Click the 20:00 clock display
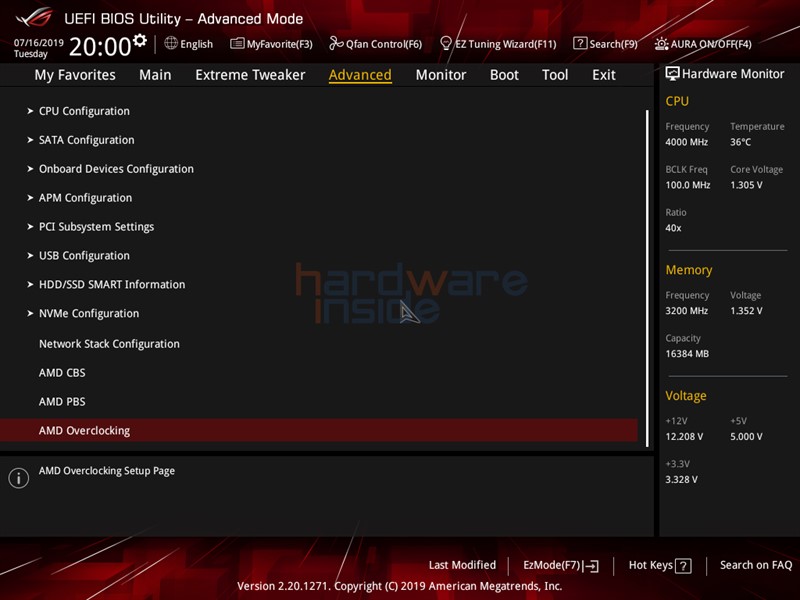This screenshot has height=600, width=800. pos(100,46)
